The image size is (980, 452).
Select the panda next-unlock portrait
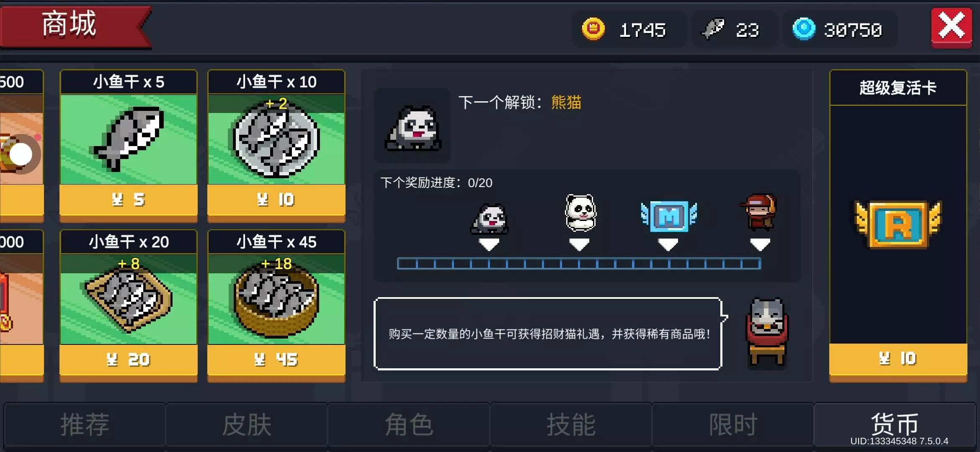(413, 126)
